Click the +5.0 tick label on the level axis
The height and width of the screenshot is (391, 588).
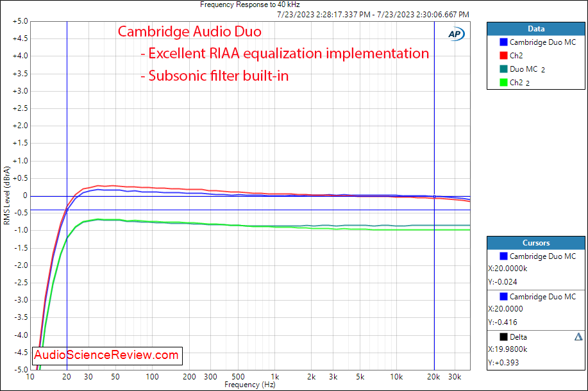(21, 21)
